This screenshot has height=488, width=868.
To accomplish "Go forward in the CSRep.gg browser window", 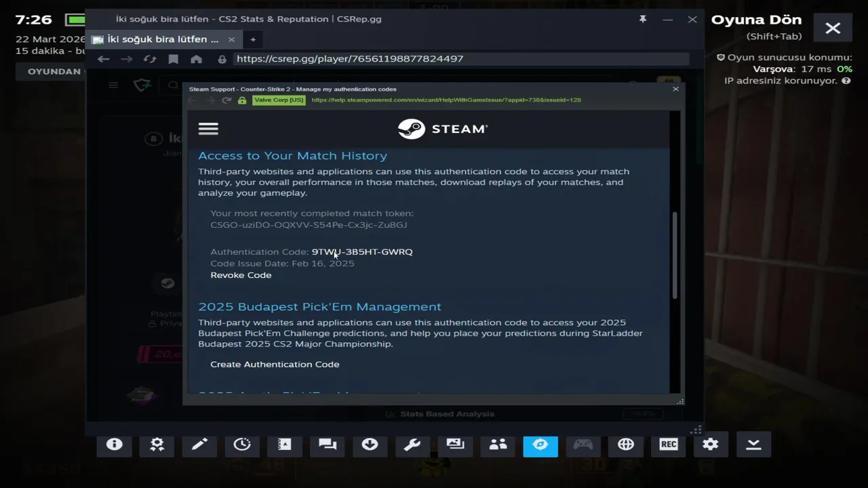I will pyautogui.click(x=126, y=59).
